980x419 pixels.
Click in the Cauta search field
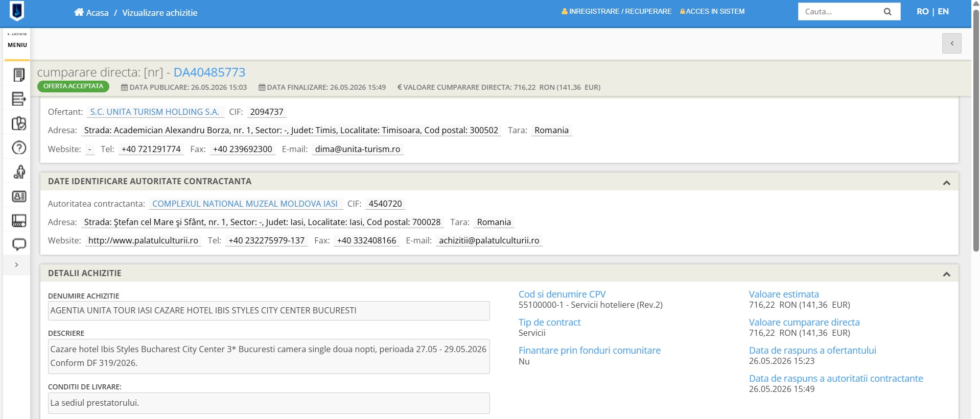click(x=840, y=12)
